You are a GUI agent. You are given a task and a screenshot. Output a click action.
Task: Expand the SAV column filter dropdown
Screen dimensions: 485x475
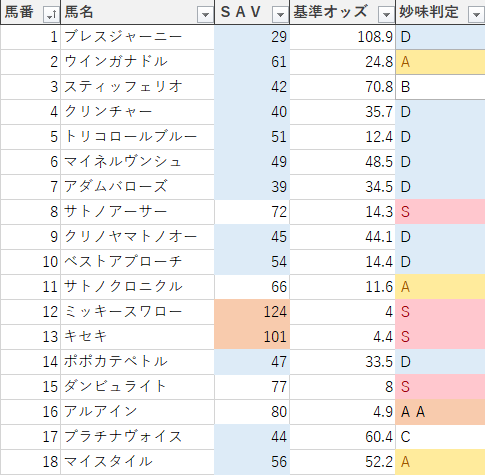pos(280,15)
